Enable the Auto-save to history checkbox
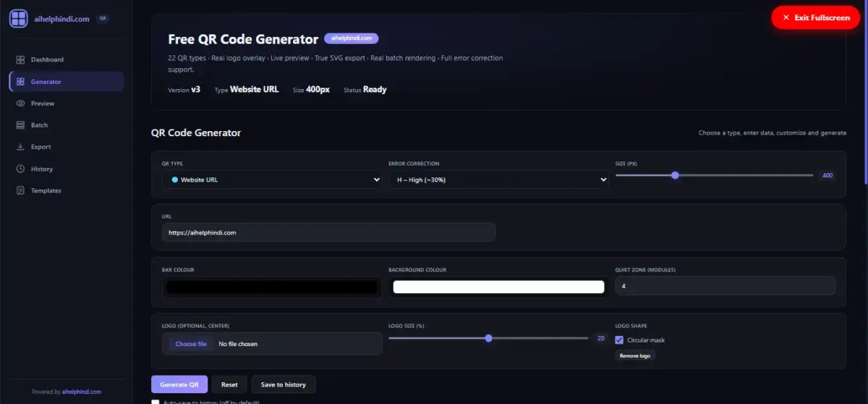Screen dimensions: 868x404 click(x=155, y=402)
